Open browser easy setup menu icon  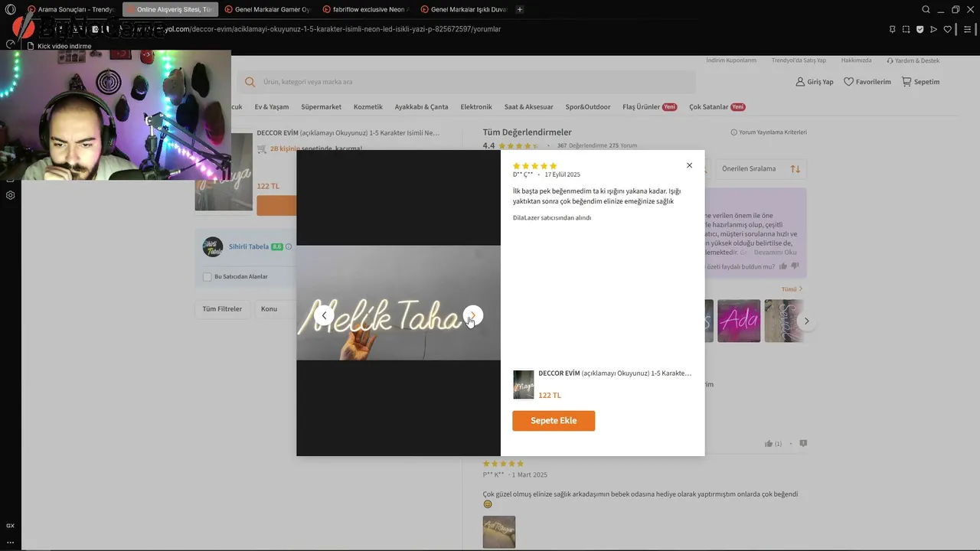967,29
